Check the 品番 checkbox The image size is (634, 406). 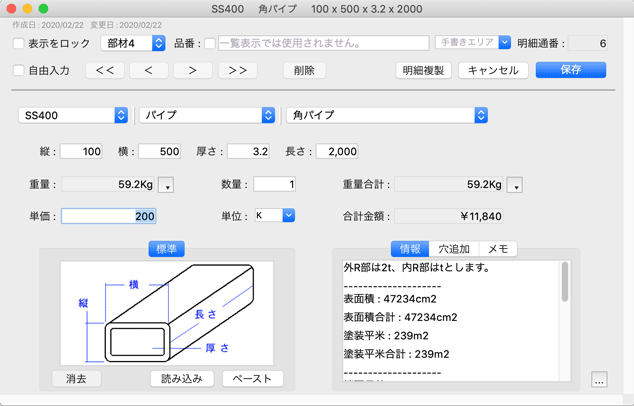click(210, 44)
